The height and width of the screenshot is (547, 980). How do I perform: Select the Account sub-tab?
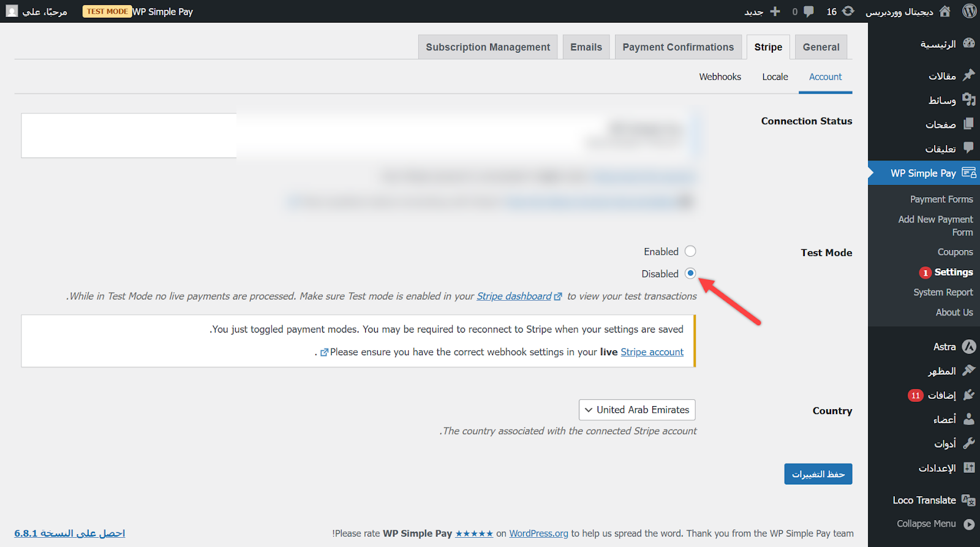coord(825,77)
